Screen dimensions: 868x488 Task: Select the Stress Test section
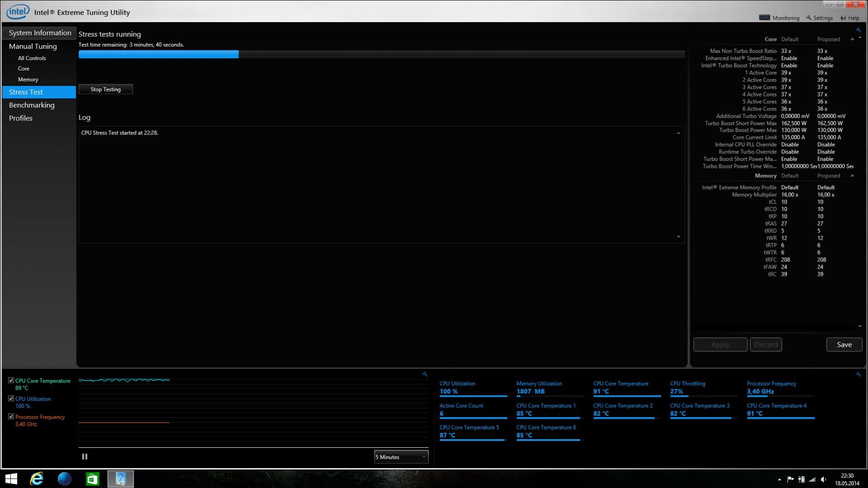click(x=39, y=92)
